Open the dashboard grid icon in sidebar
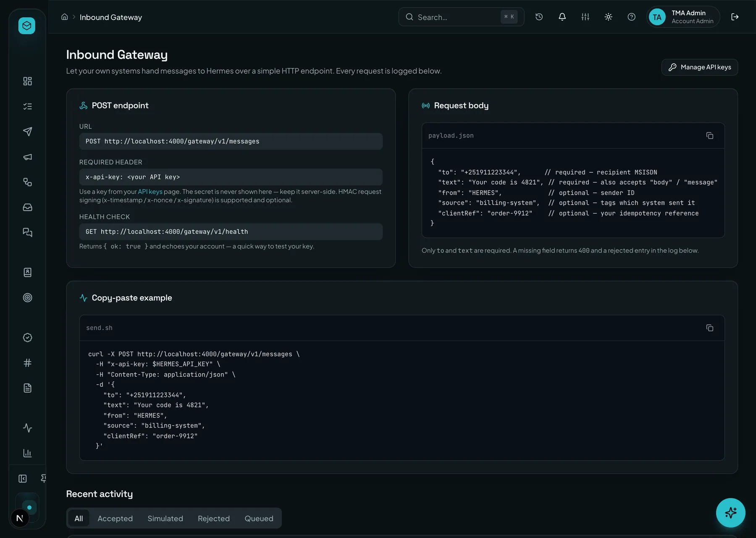 tap(27, 81)
